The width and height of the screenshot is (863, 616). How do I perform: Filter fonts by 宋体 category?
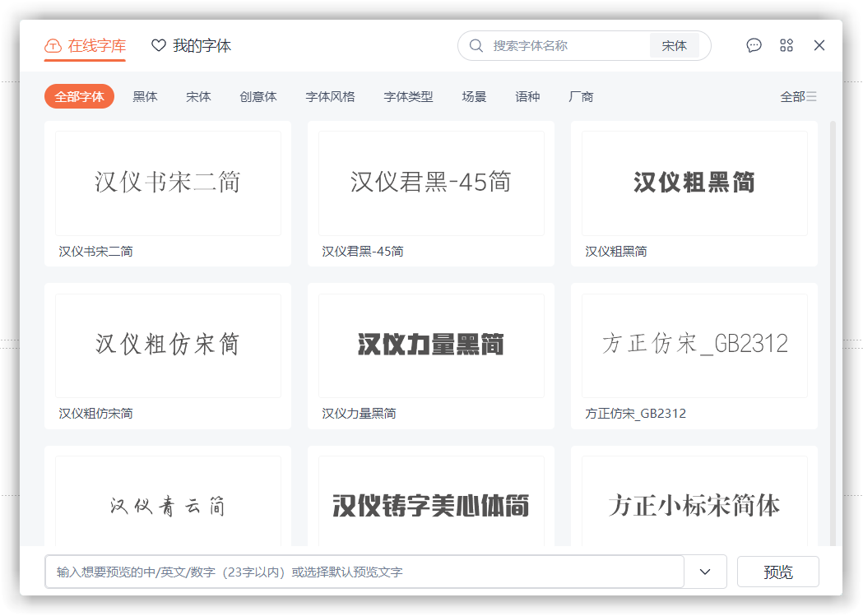199,97
